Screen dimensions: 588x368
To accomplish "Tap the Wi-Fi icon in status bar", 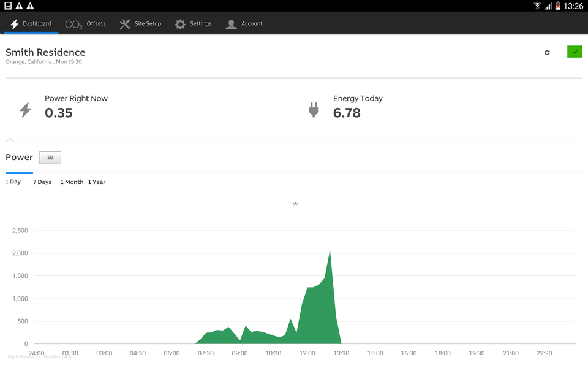I will [537, 6].
